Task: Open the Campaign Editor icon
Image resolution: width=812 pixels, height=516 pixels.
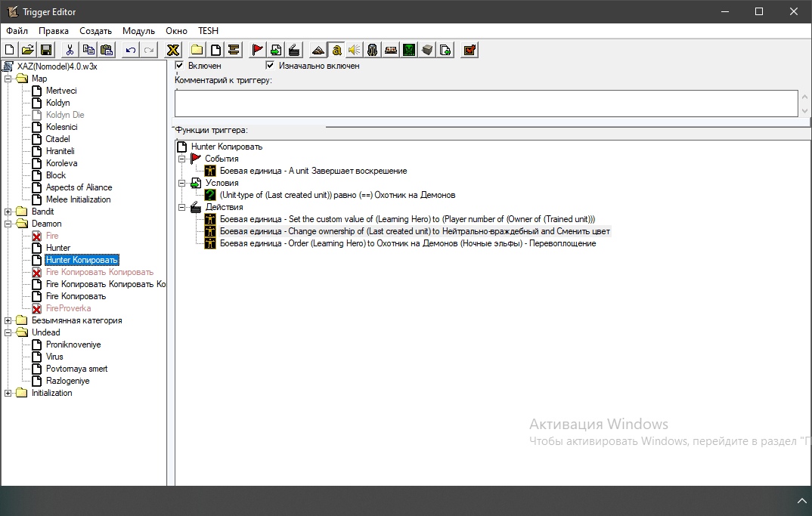Action: coord(391,50)
